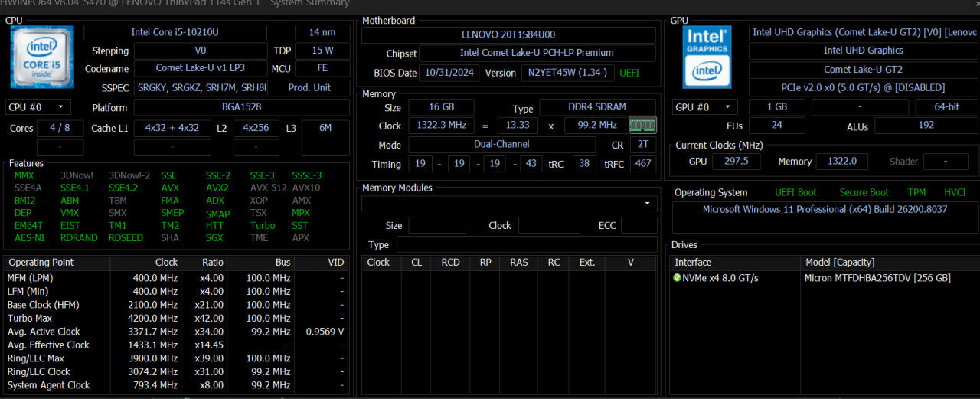Click the memory multiplier 13.33

coord(518,126)
